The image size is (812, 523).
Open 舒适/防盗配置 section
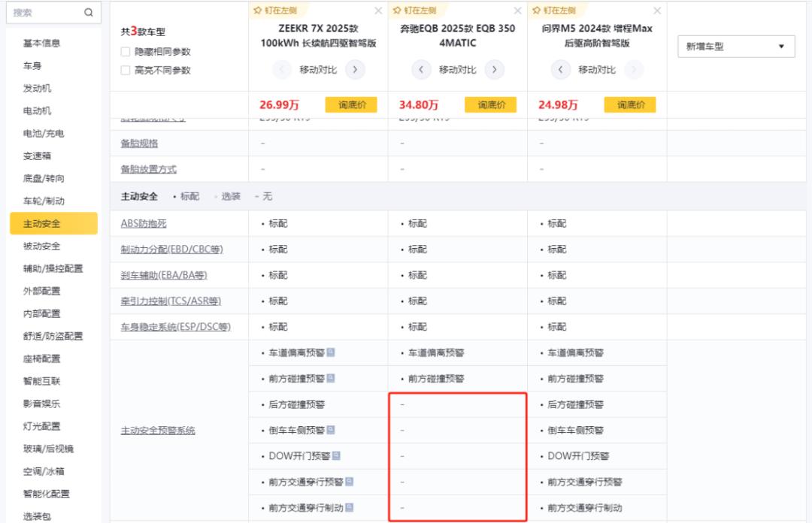tap(53, 336)
